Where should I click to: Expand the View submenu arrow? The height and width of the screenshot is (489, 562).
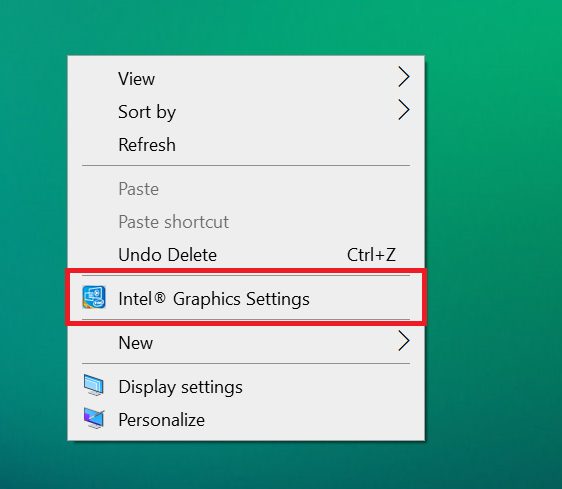(404, 76)
